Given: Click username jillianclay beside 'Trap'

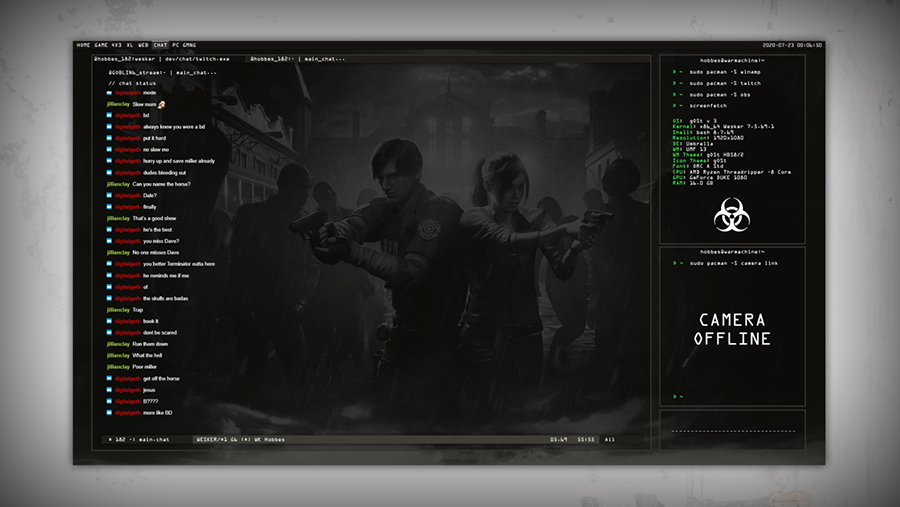Looking at the screenshot, I should pyautogui.click(x=118, y=310).
